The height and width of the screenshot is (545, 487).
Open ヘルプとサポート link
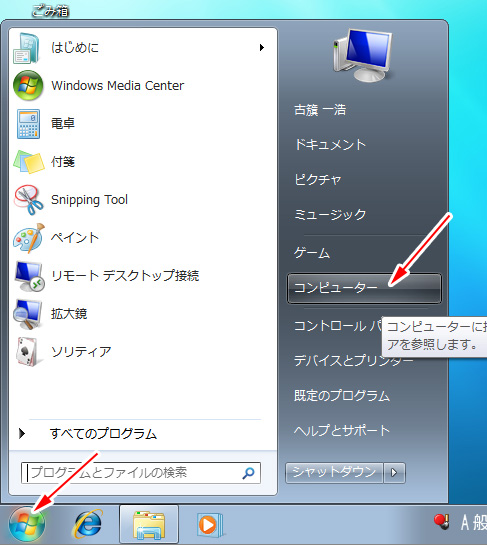point(342,431)
